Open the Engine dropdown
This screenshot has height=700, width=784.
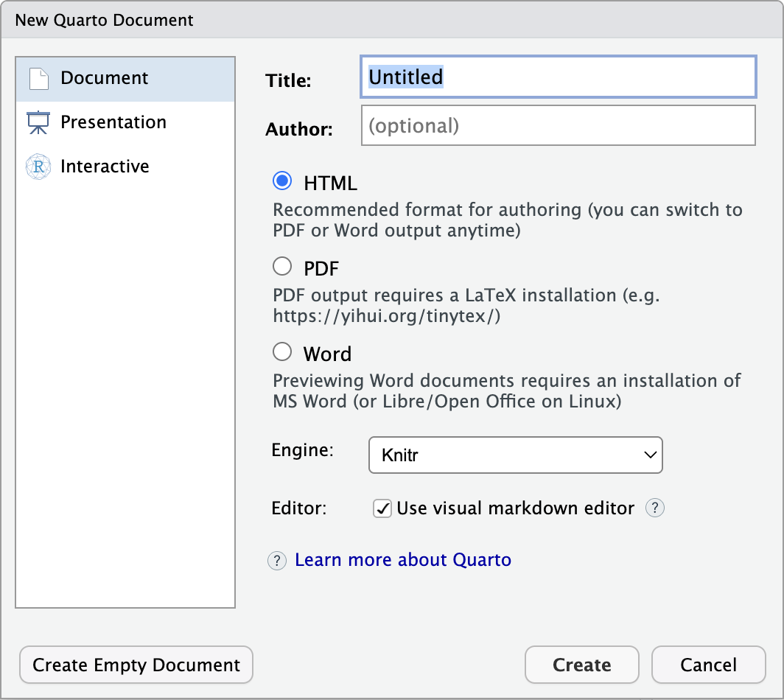tap(515, 455)
